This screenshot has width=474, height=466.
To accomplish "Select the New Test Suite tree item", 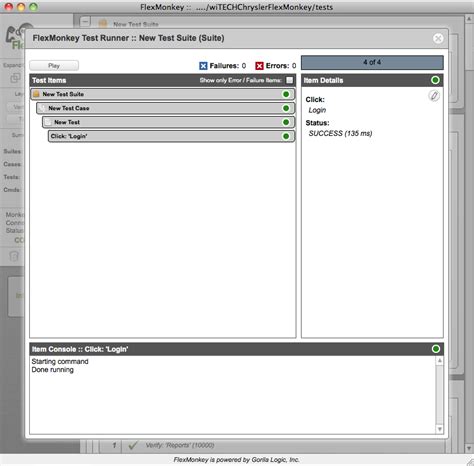I will click(163, 94).
